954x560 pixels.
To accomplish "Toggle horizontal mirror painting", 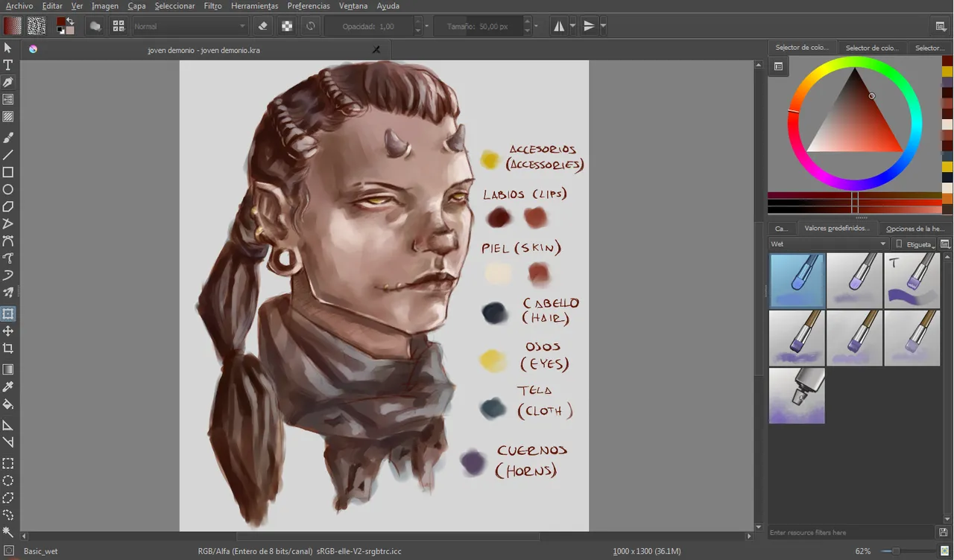I will [x=559, y=26].
